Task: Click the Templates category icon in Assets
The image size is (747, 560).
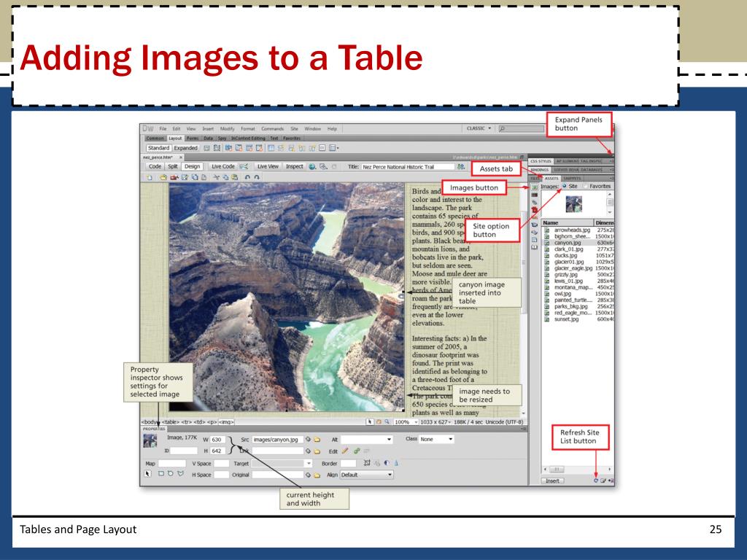Action: pyautogui.click(x=534, y=239)
